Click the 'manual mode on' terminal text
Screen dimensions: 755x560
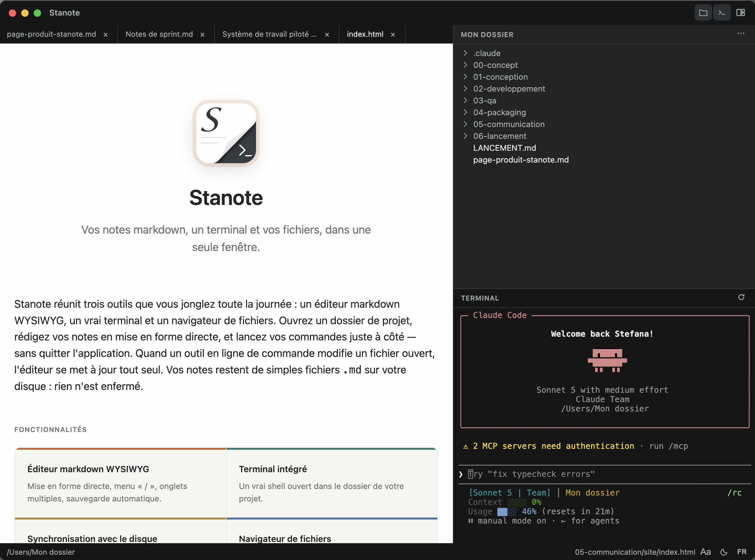[x=511, y=521]
